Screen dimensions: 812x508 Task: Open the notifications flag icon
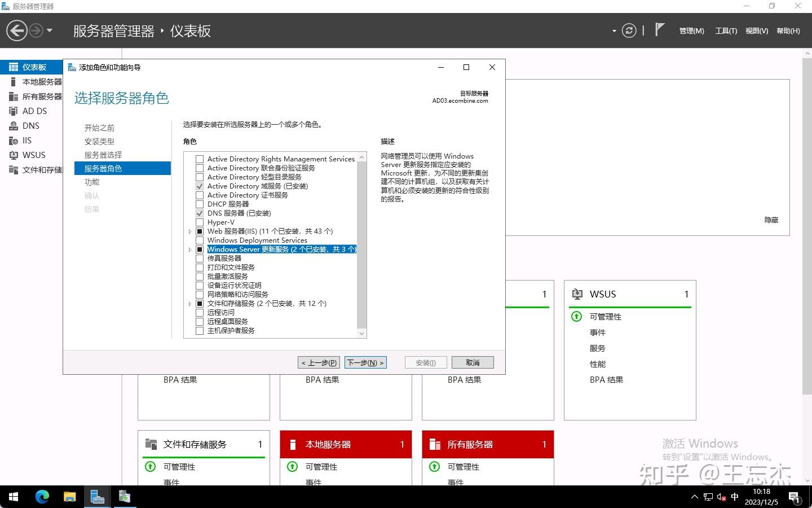pyautogui.click(x=659, y=29)
